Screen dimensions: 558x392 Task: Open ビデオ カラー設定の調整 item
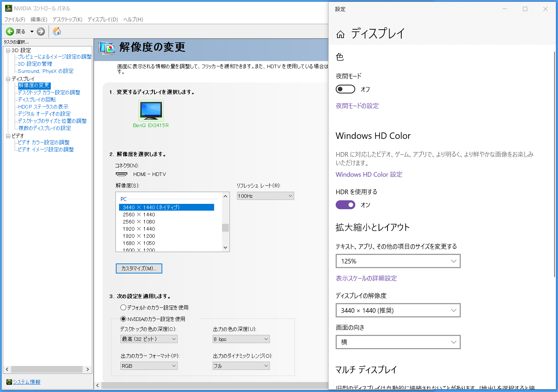tap(44, 142)
